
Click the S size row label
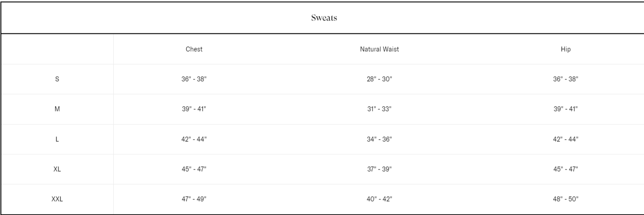[x=57, y=79]
